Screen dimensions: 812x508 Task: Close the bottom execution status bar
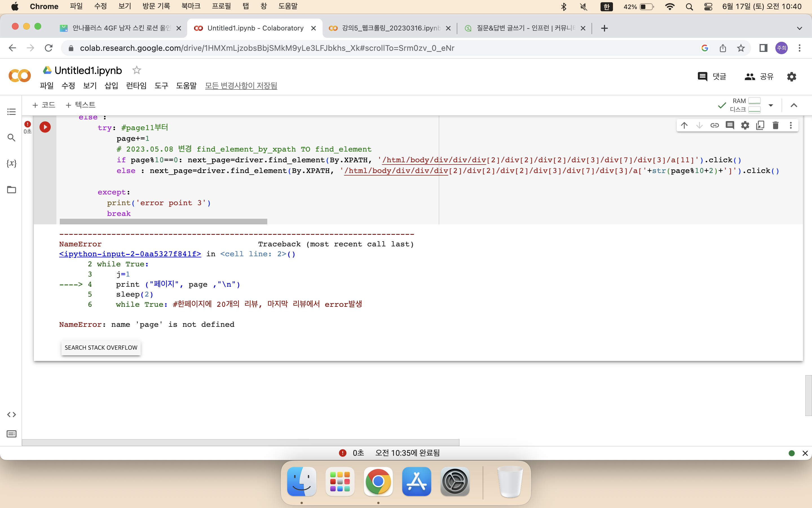click(805, 453)
